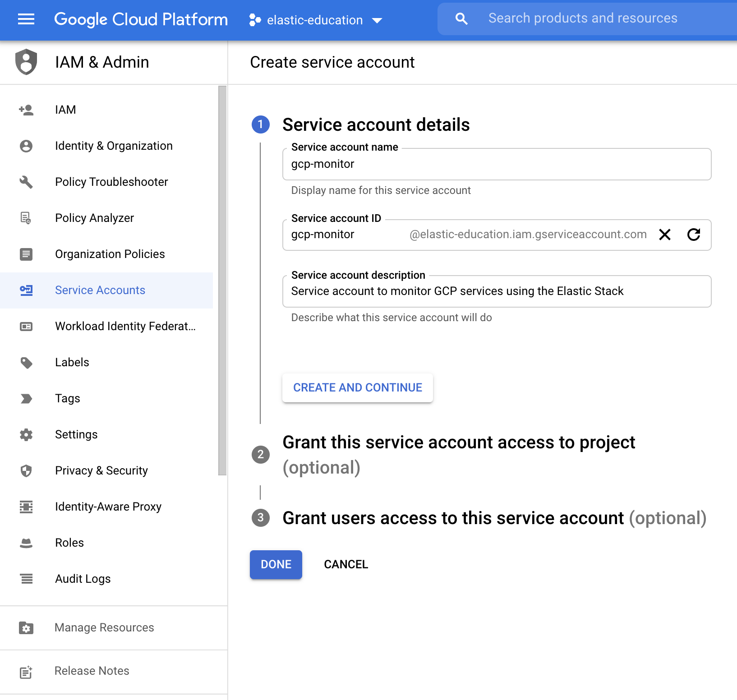Screen dimensions: 737x700
Task: Click the DONE button
Action: click(276, 564)
